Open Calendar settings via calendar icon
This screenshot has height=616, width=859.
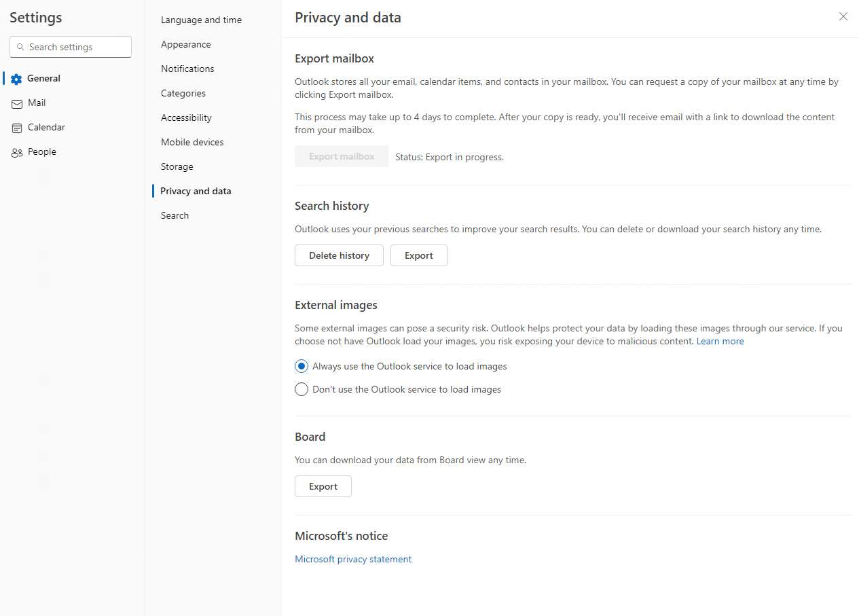(16, 127)
